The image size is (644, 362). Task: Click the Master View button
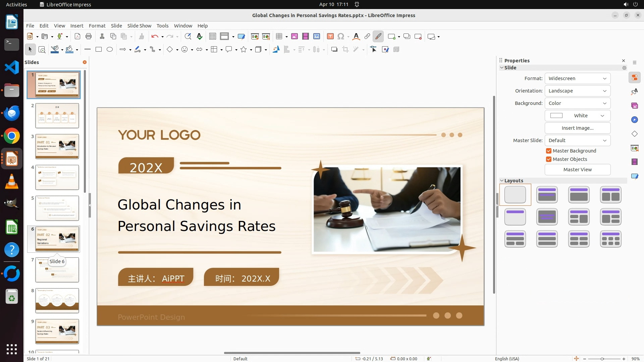point(577,170)
